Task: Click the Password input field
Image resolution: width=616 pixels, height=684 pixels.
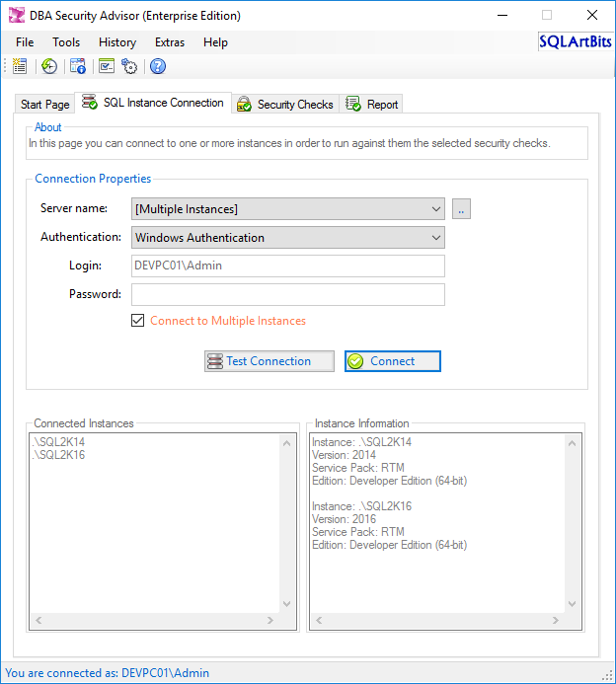Action: click(x=288, y=294)
